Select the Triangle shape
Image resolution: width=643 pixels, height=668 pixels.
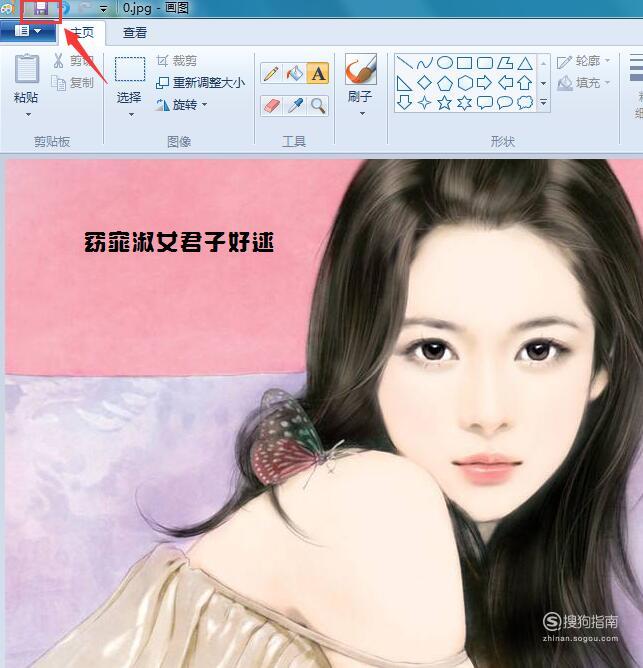(525, 63)
